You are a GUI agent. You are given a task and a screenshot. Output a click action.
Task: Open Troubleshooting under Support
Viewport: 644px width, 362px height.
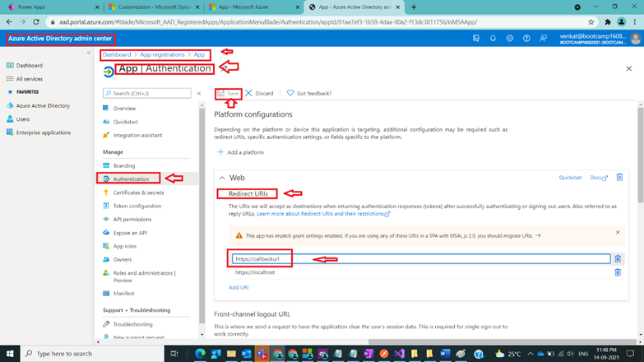pos(132,324)
